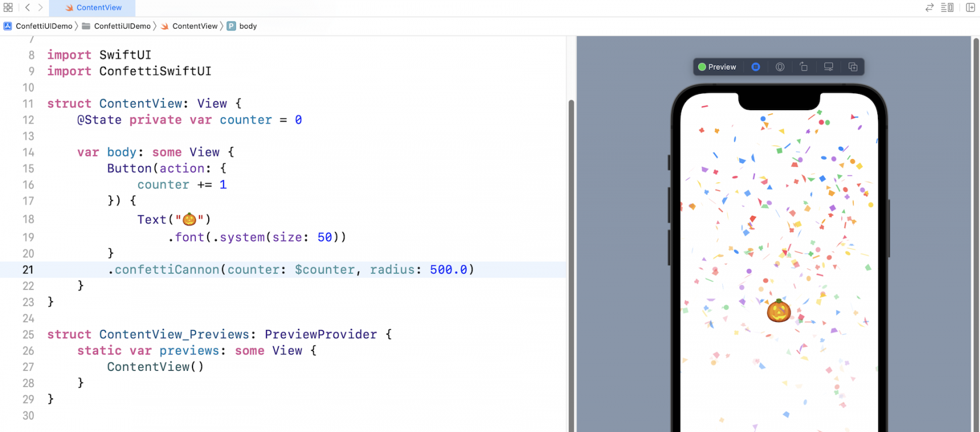Rotate the preview device orientation

tap(804, 67)
